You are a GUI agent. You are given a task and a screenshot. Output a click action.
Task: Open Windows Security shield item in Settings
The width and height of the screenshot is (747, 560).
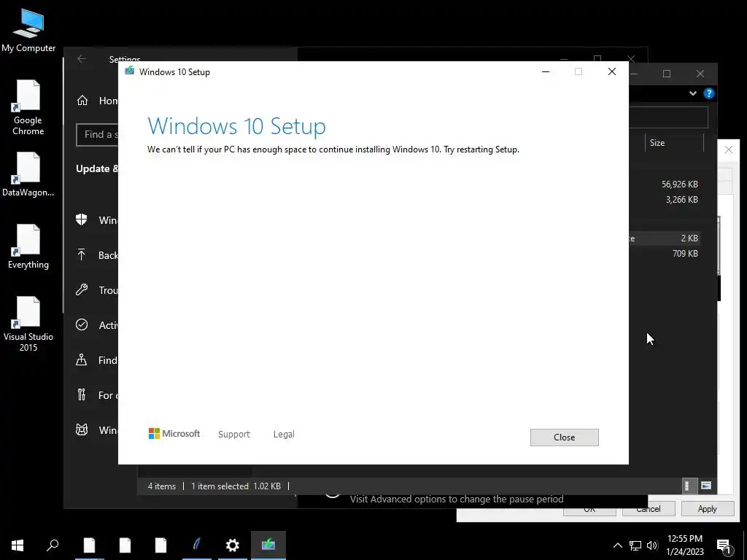pos(98,220)
